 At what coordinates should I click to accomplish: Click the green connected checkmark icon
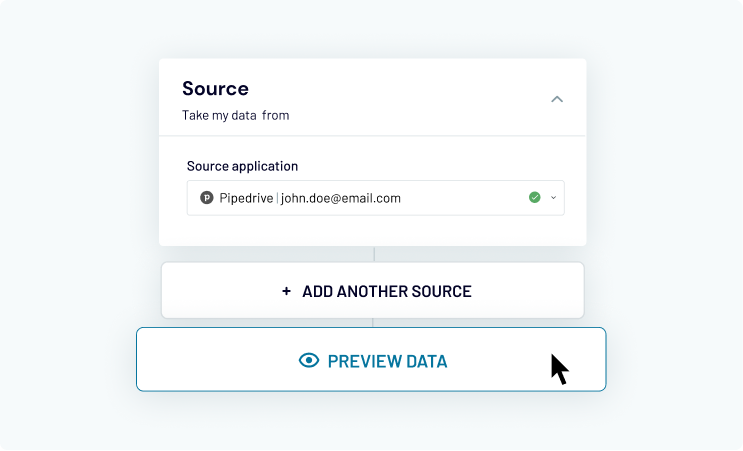click(x=535, y=198)
